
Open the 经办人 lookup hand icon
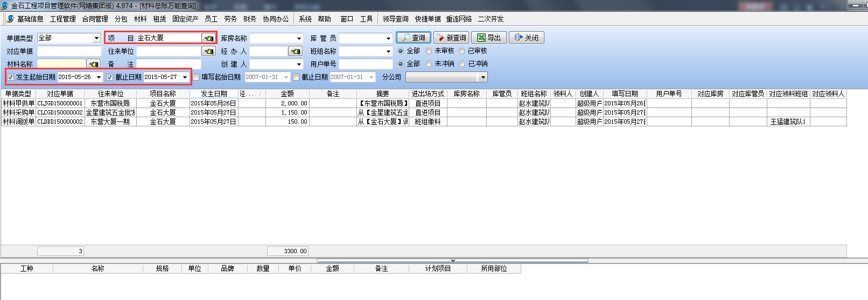tap(295, 51)
